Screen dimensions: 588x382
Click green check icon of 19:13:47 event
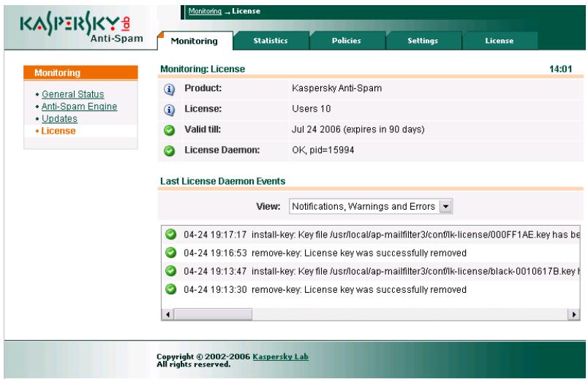click(x=171, y=271)
